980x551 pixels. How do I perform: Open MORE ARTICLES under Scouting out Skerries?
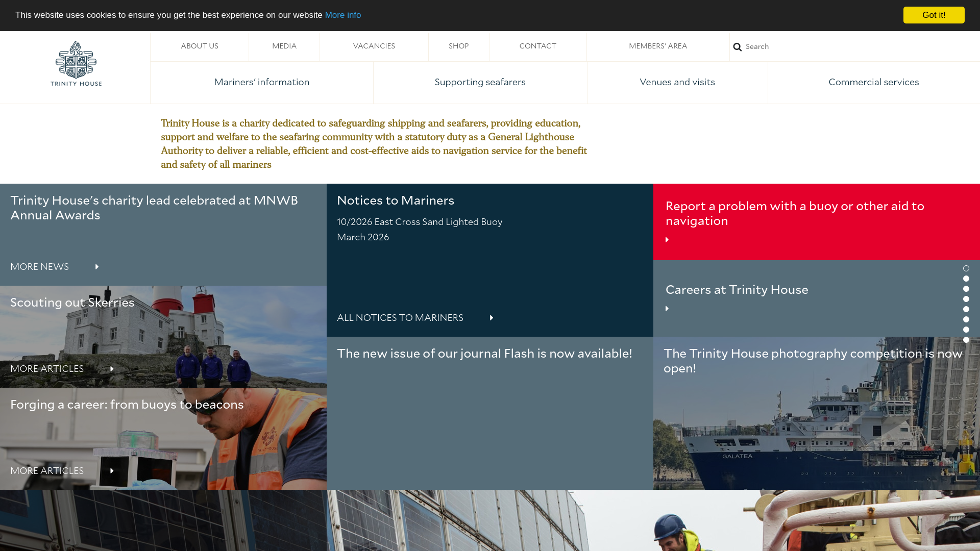click(x=47, y=369)
